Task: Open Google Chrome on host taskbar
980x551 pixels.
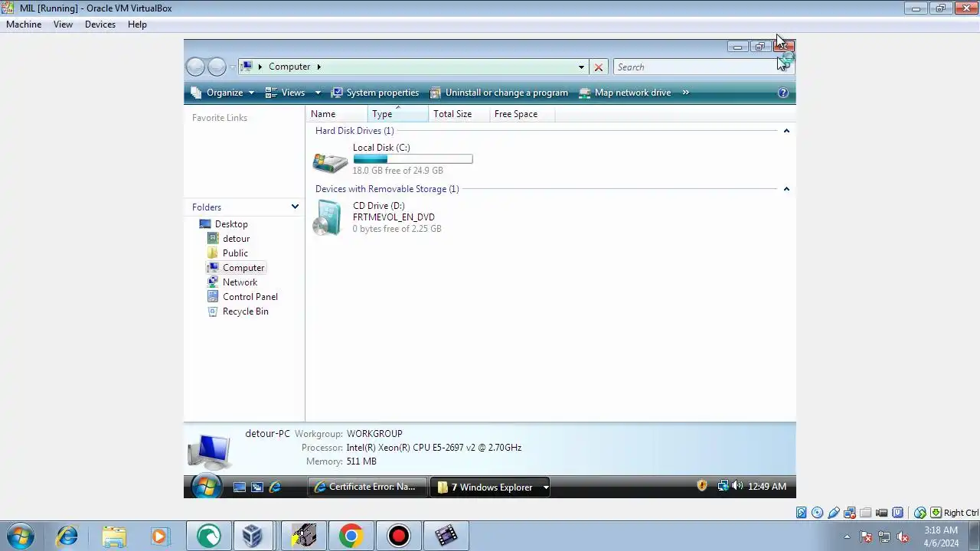Action: tap(351, 536)
